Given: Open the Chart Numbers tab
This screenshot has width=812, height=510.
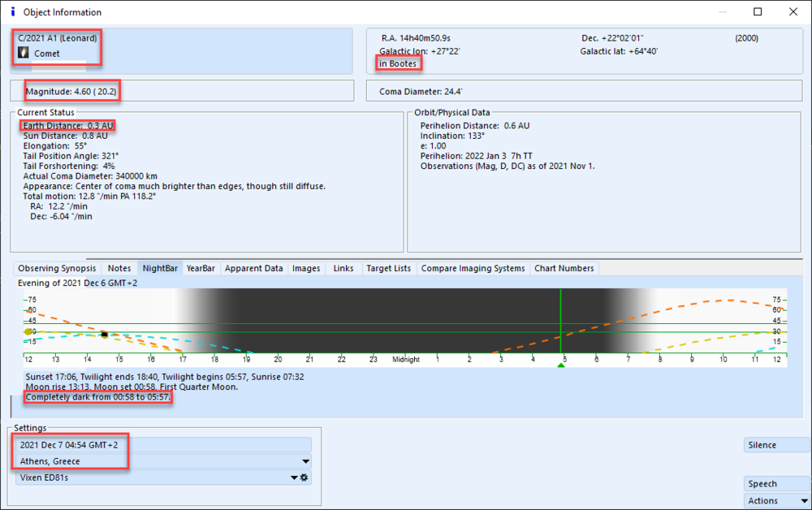Looking at the screenshot, I should click(x=564, y=268).
